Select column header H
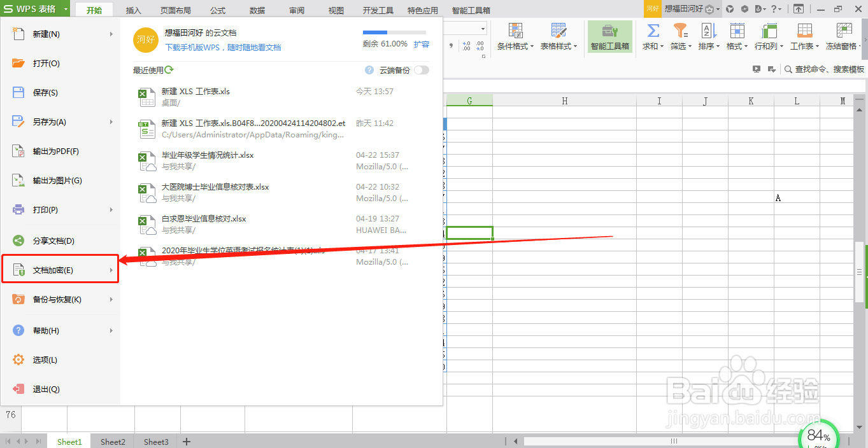Image resolution: width=868 pixels, height=448 pixels. [564, 101]
